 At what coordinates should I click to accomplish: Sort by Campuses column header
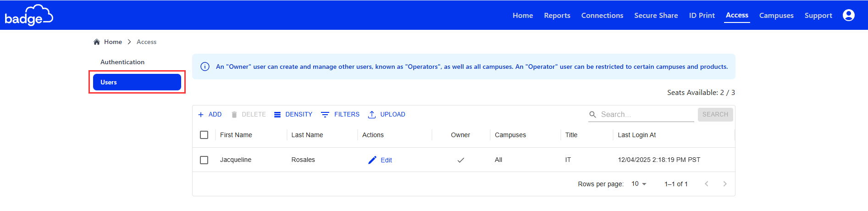click(x=510, y=135)
